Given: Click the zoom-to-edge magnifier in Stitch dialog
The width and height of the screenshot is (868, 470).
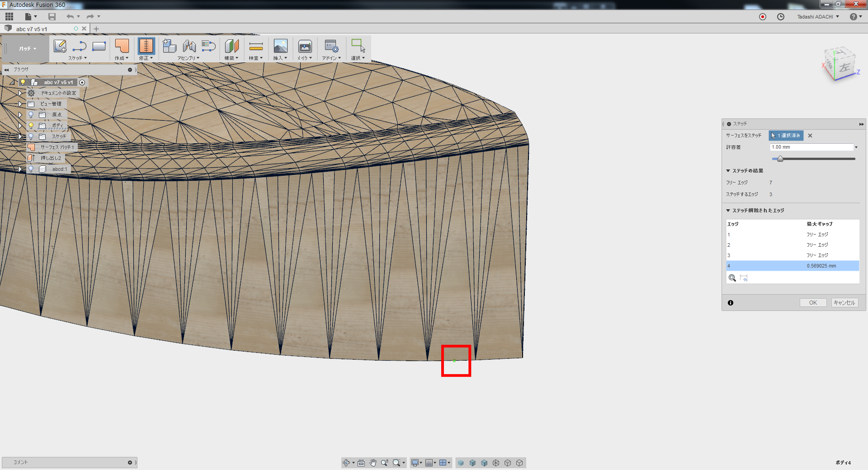Looking at the screenshot, I should coord(732,278).
